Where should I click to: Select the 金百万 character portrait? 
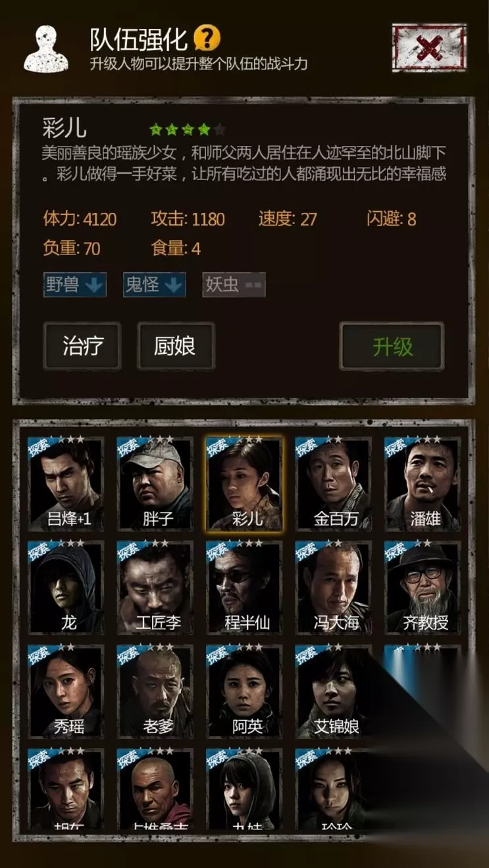334,483
